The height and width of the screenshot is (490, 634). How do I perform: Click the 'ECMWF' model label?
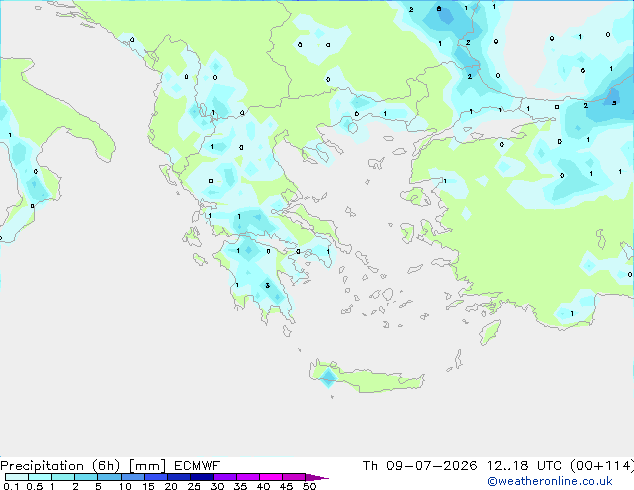[197, 466]
